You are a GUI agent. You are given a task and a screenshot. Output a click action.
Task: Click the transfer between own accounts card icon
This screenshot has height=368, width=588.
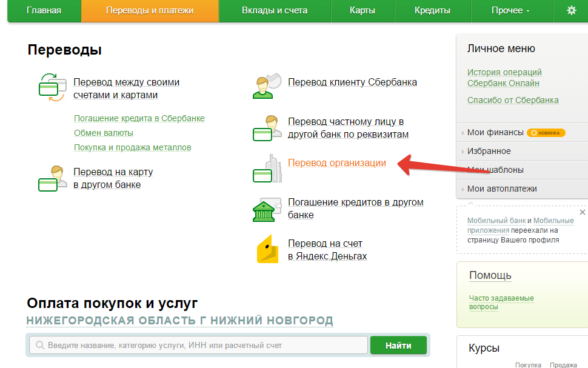(x=52, y=88)
